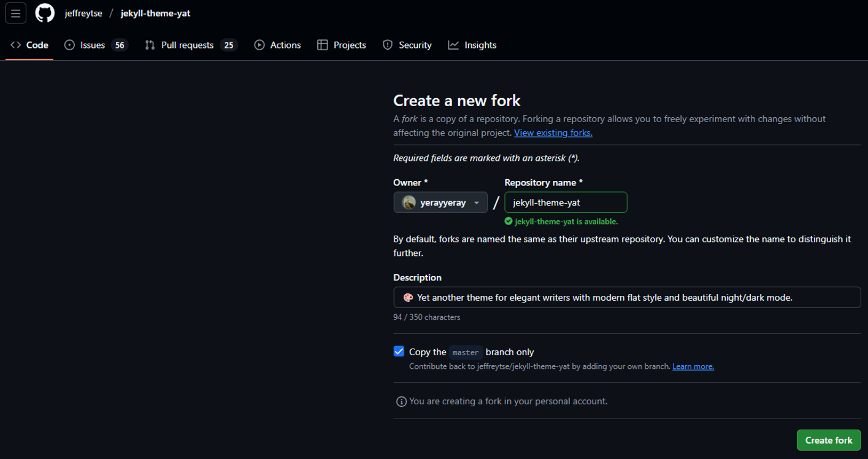Switch to the Pull requests tab
The height and width of the screenshot is (459, 868).
187,44
